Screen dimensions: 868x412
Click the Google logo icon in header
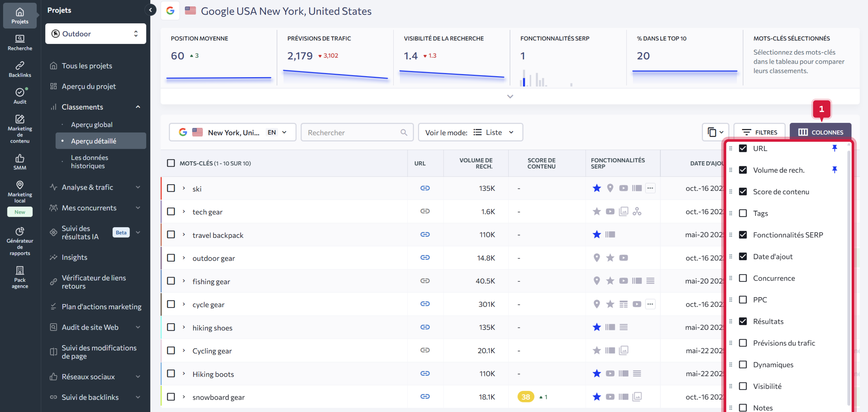point(170,11)
